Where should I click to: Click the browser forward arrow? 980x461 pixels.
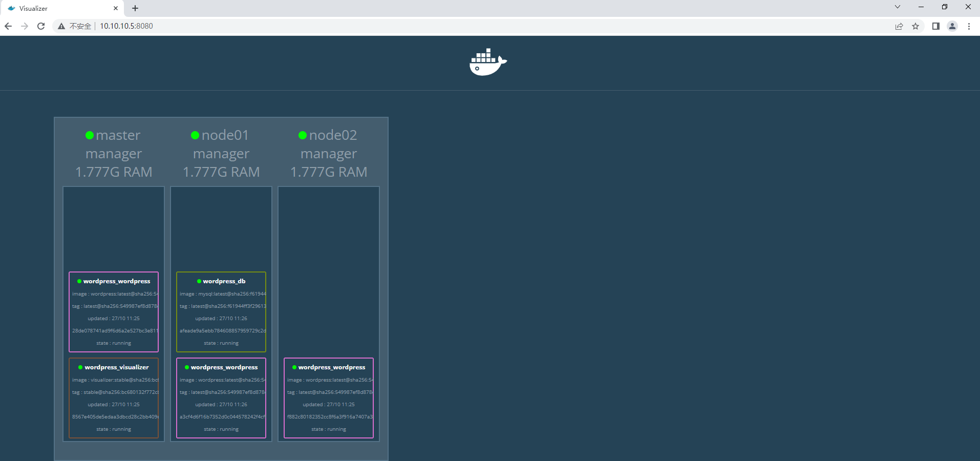tap(25, 26)
